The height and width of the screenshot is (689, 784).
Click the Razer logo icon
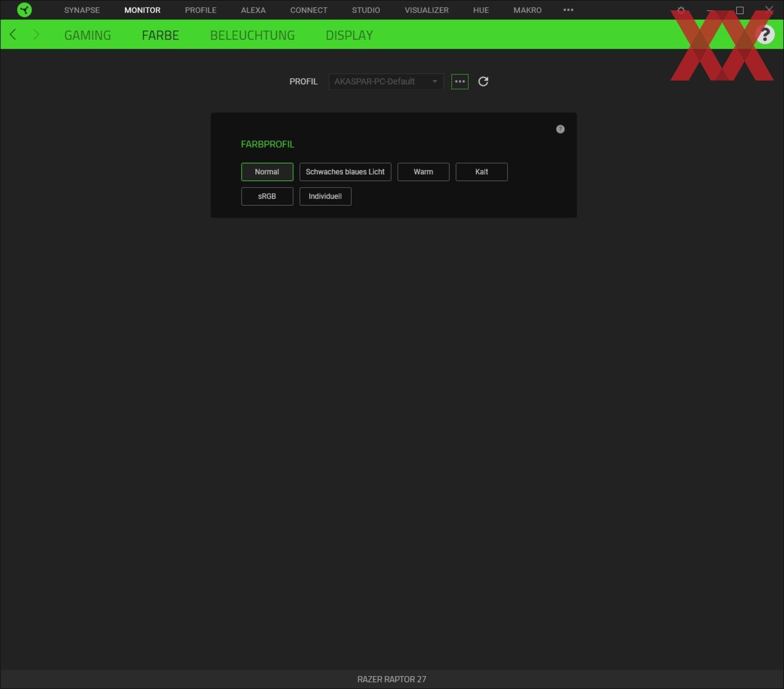click(x=24, y=10)
